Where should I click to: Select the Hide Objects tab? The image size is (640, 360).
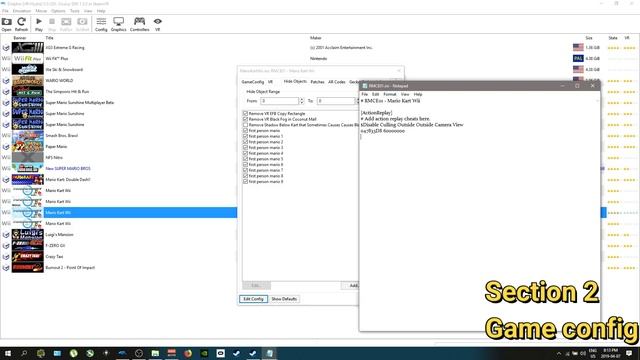click(295, 82)
